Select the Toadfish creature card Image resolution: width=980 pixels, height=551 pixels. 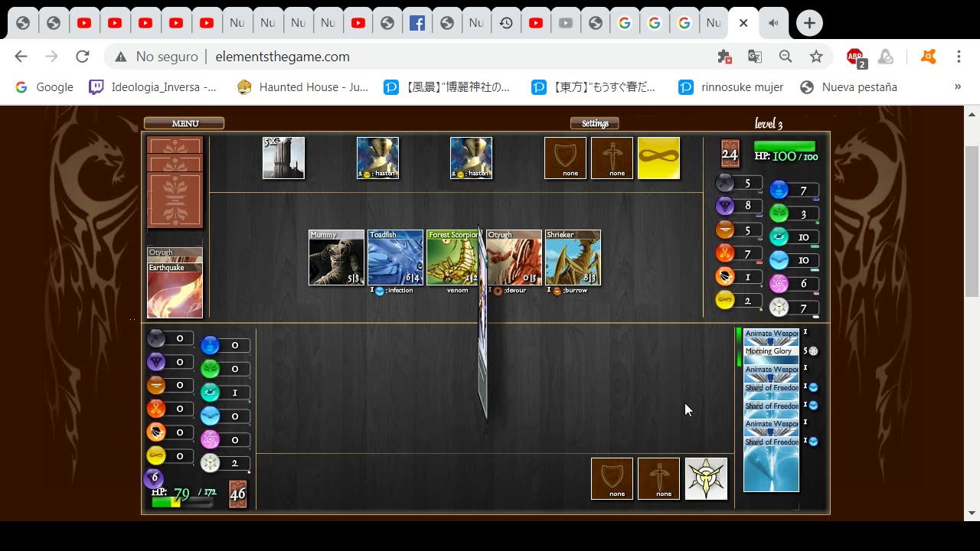(x=395, y=258)
